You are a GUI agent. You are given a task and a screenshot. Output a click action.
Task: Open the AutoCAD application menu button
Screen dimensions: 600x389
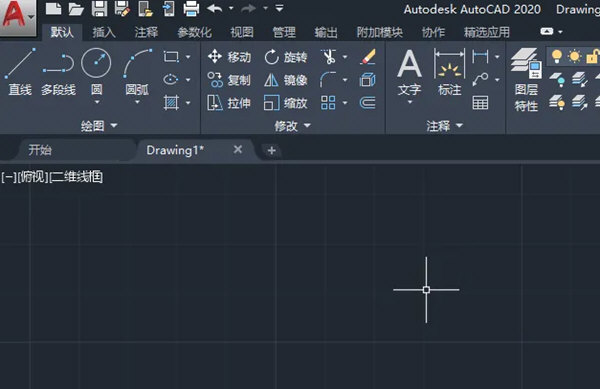click(x=18, y=17)
